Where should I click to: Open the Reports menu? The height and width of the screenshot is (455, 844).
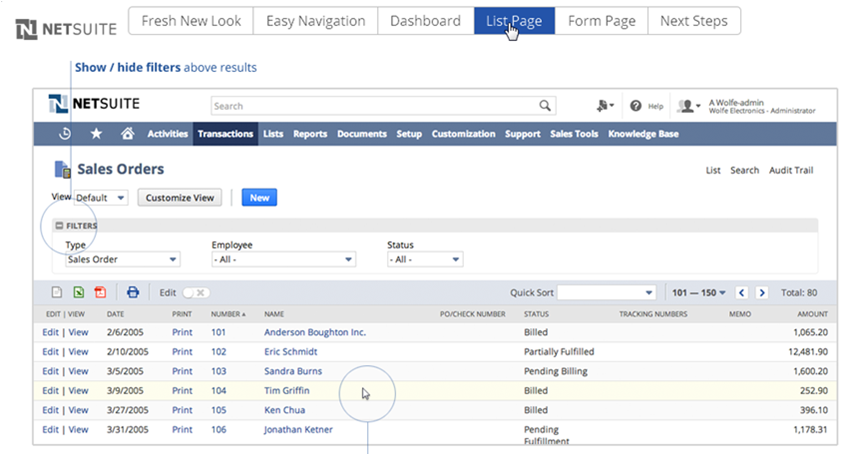pyautogui.click(x=310, y=134)
